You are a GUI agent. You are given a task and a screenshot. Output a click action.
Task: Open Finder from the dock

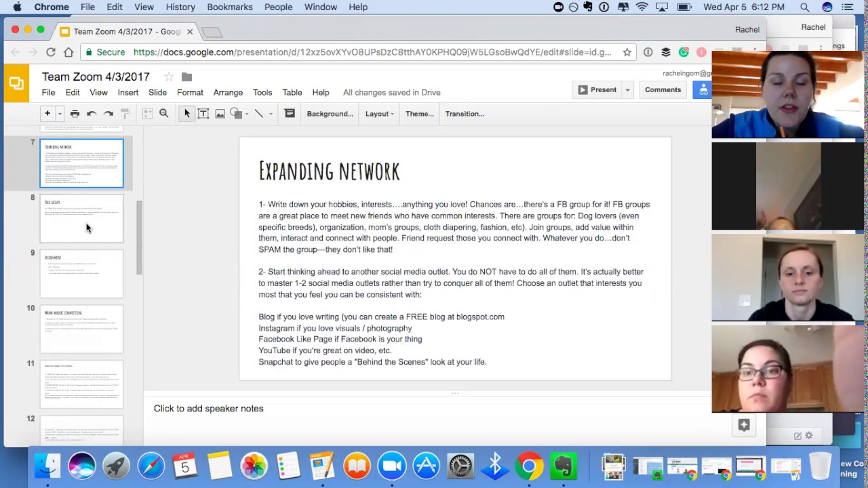pos(47,466)
